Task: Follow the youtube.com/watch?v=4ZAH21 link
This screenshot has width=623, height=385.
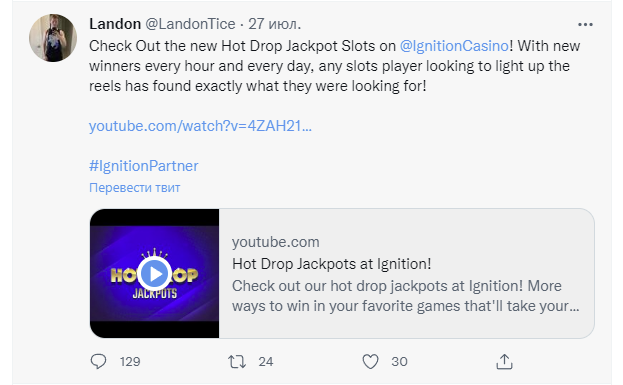Action: [x=200, y=126]
